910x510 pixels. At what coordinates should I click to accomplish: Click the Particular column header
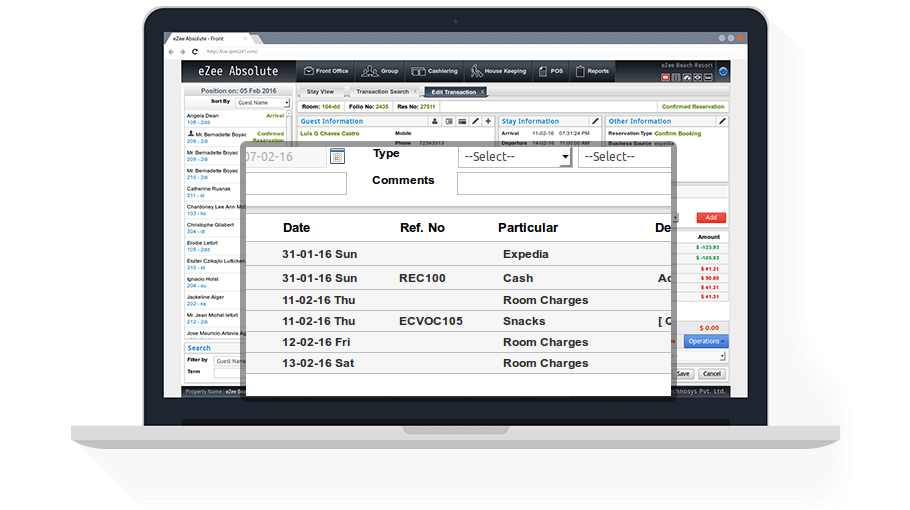click(528, 228)
